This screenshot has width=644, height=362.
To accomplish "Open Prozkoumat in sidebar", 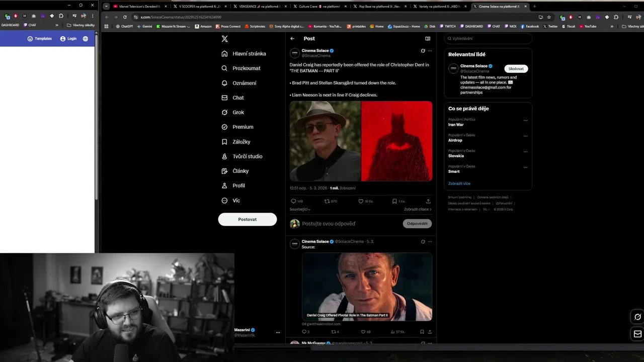I will pos(241,68).
